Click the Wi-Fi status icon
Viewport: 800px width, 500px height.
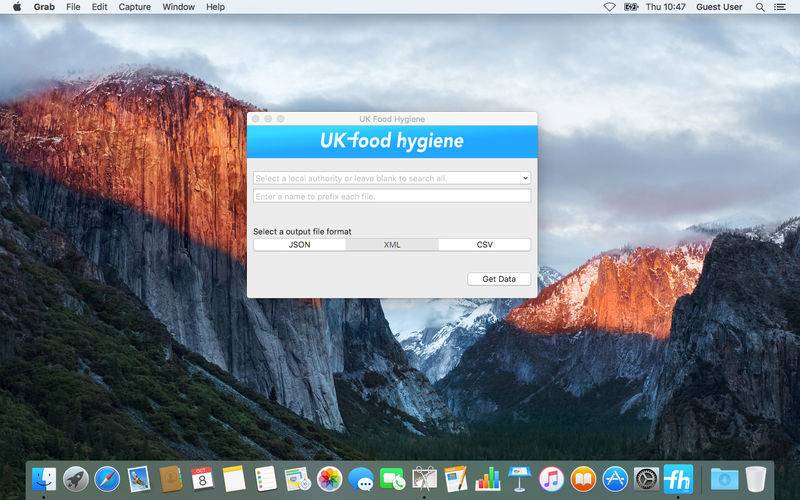coord(609,7)
